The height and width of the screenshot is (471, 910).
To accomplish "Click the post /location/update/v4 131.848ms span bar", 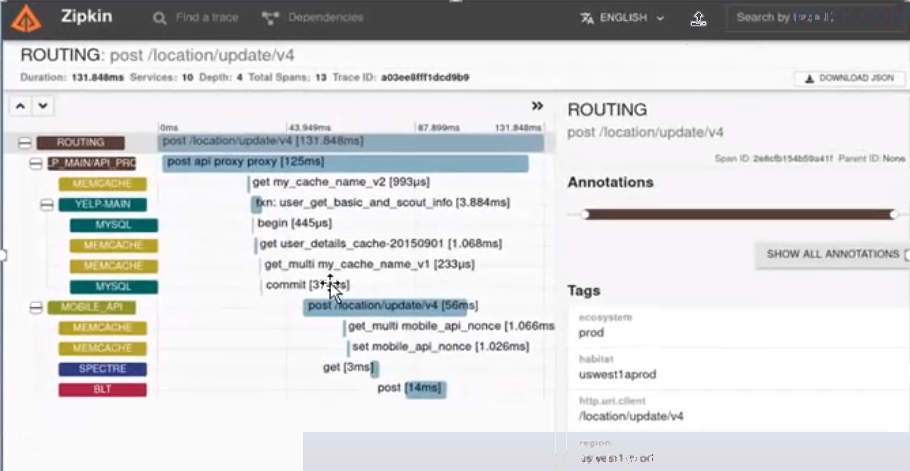I will [351, 142].
